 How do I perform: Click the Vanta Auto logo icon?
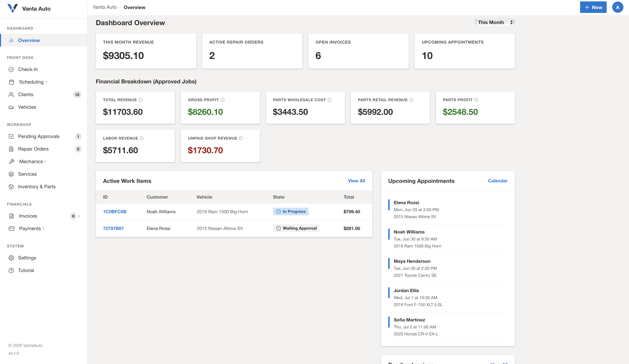(x=12, y=9)
